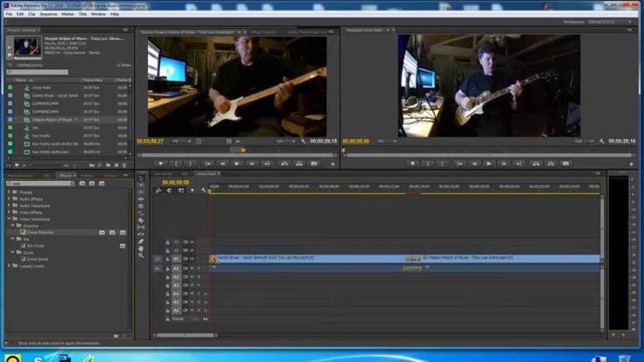
Task: Open the Window menu
Action: (x=98, y=14)
